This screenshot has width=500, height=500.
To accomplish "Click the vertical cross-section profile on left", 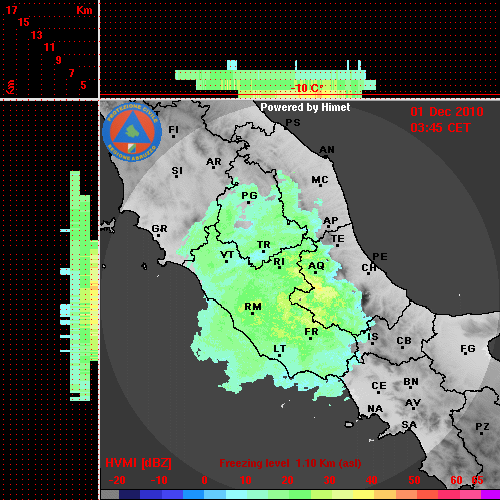I will (x=79, y=286).
